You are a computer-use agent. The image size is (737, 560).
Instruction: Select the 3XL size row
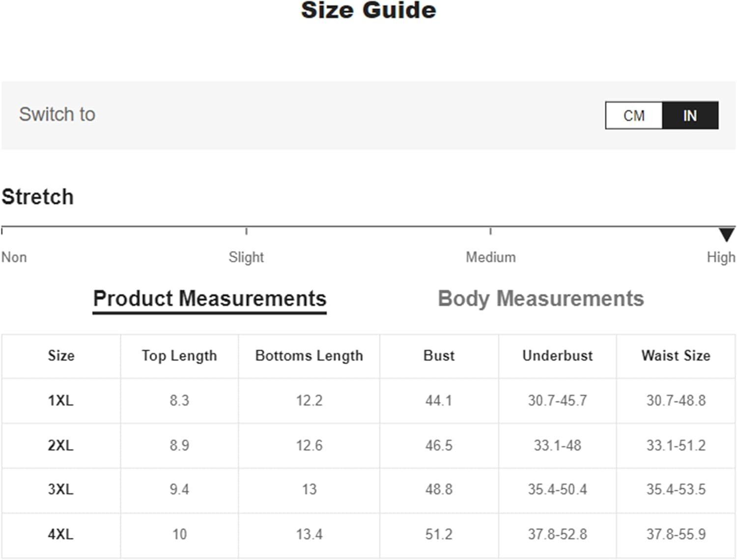(x=368, y=490)
